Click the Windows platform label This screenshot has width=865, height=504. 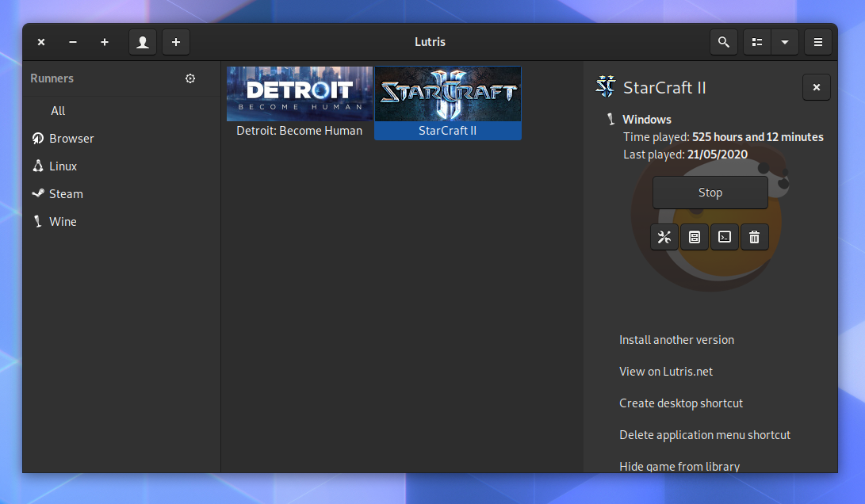646,119
